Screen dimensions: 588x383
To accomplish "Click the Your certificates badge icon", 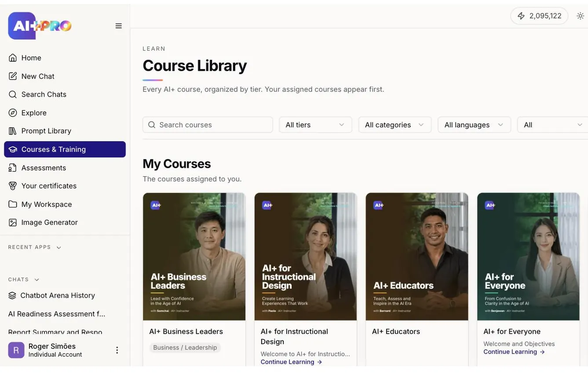I will coord(13,186).
